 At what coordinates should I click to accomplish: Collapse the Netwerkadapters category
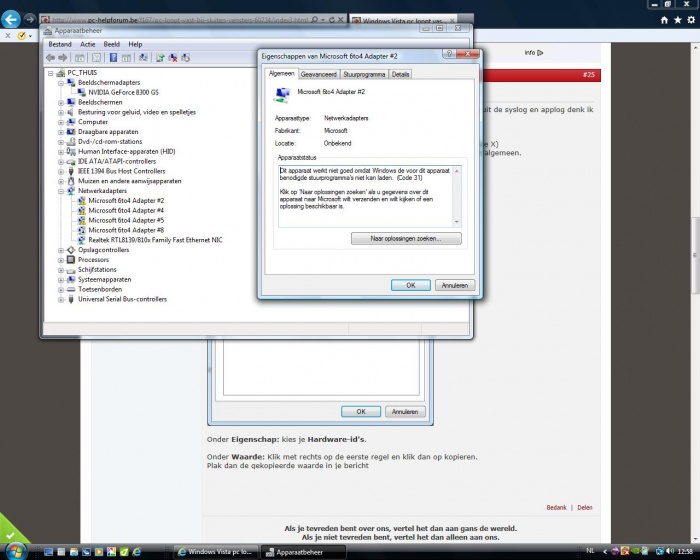coord(61,191)
